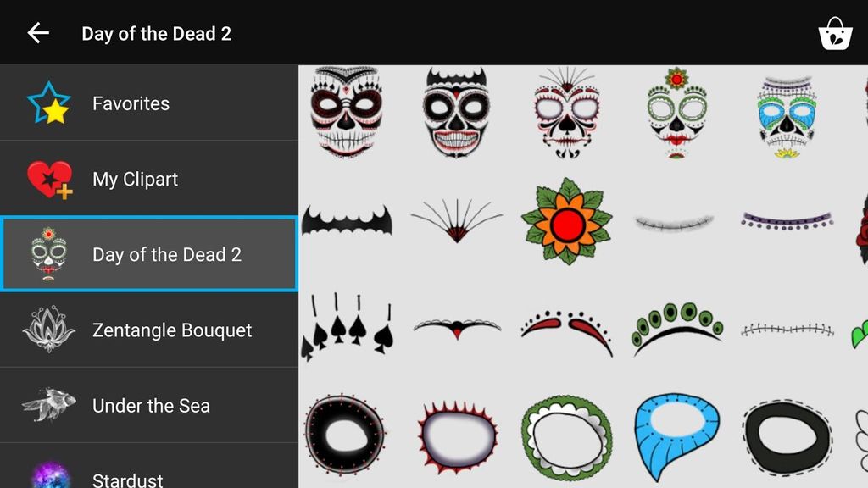Pick the purple dotted arc clipart
This screenshot has height=488, width=868.
click(x=787, y=221)
